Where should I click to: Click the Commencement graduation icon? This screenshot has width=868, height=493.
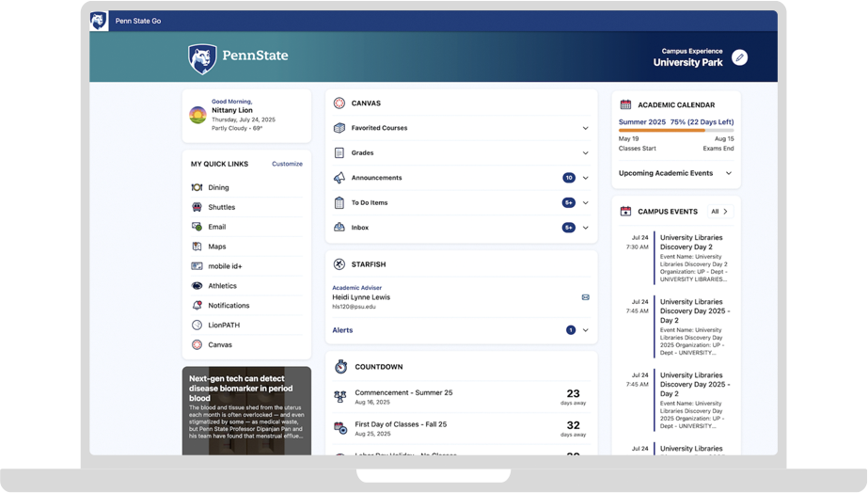[x=340, y=397]
